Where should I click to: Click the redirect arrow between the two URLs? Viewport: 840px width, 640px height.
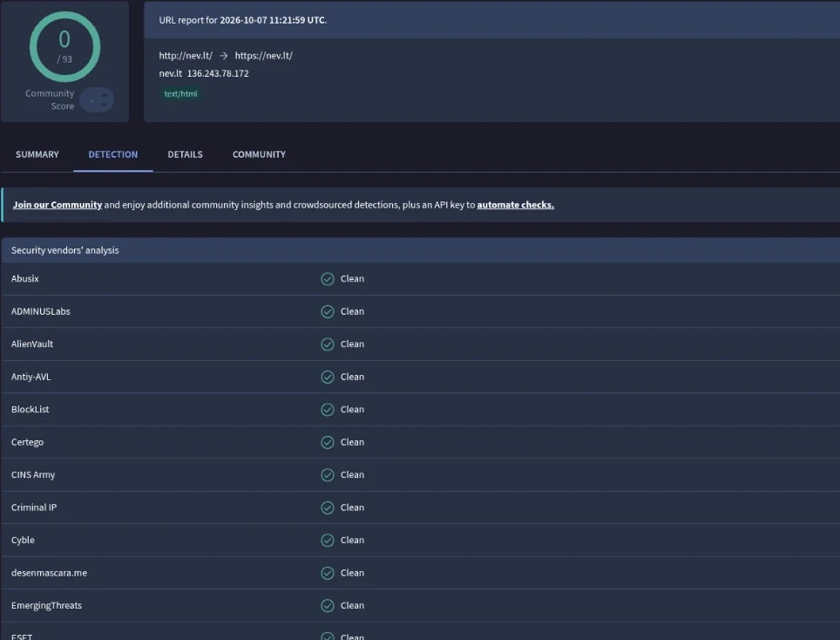(223, 56)
